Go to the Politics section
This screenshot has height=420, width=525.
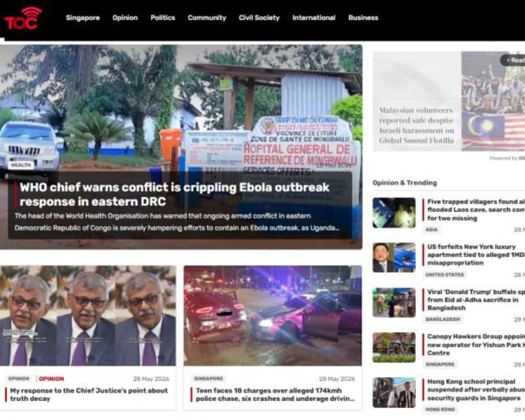click(x=163, y=18)
